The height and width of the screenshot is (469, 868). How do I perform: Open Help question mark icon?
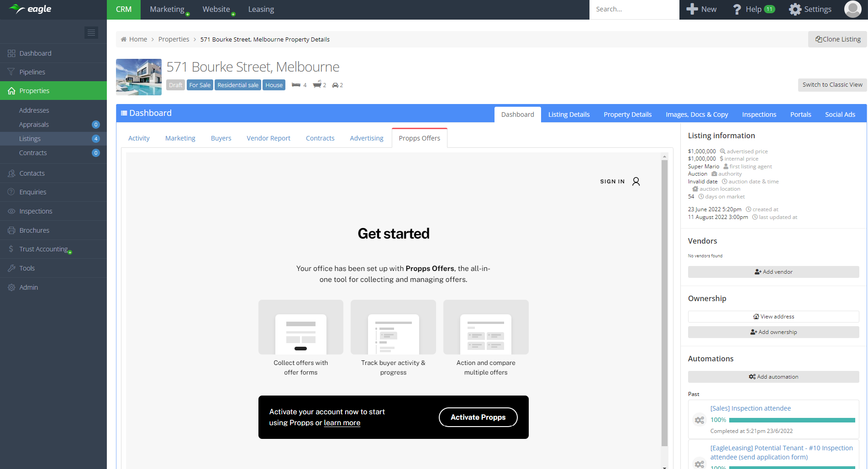click(736, 9)
